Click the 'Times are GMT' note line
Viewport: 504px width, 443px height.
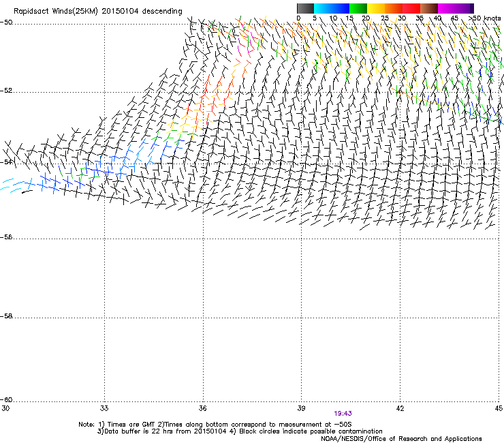point(215,425)
